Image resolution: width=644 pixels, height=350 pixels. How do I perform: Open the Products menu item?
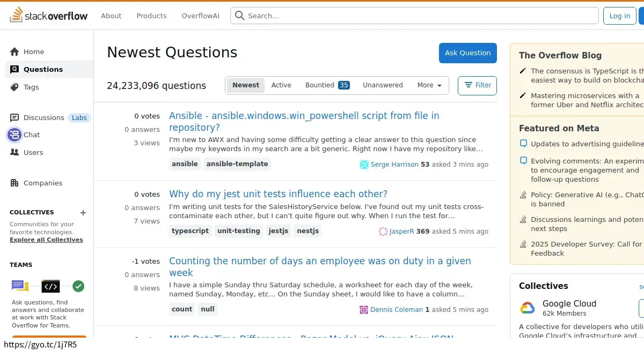tap(151, 16)
